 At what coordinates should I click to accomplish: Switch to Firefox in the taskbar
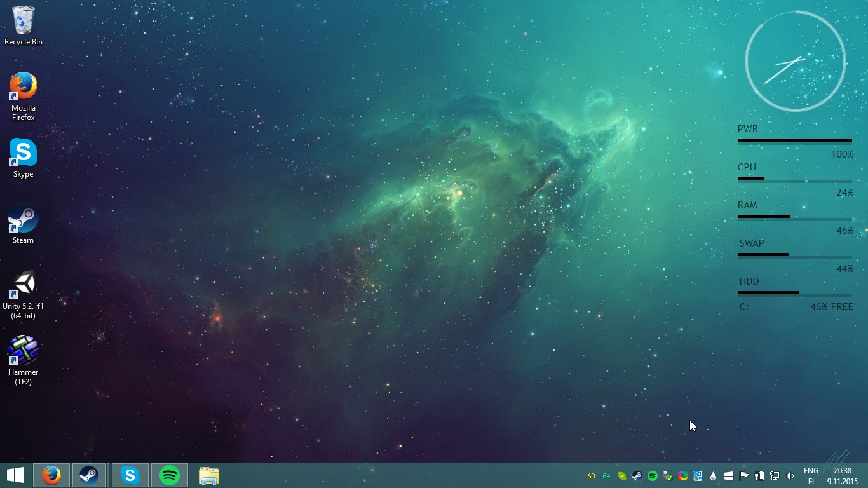[51, 475]
